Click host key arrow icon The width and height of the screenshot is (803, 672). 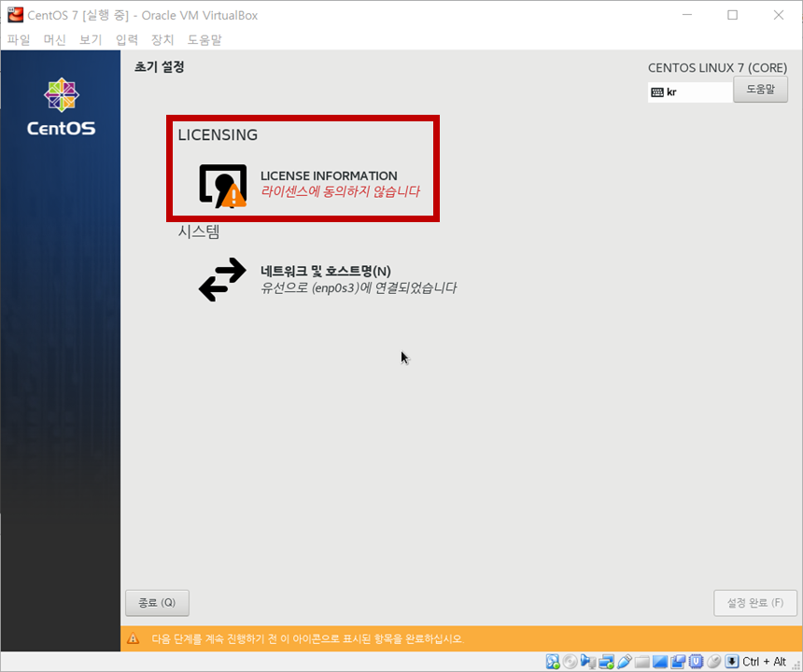[x=732, y=661]
